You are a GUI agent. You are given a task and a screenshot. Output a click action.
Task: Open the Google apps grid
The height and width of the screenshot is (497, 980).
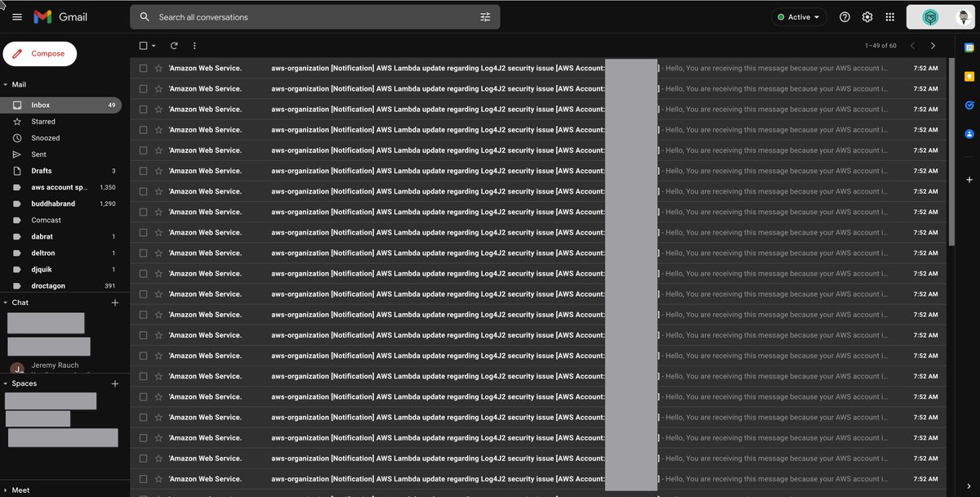tap(889, 17)
